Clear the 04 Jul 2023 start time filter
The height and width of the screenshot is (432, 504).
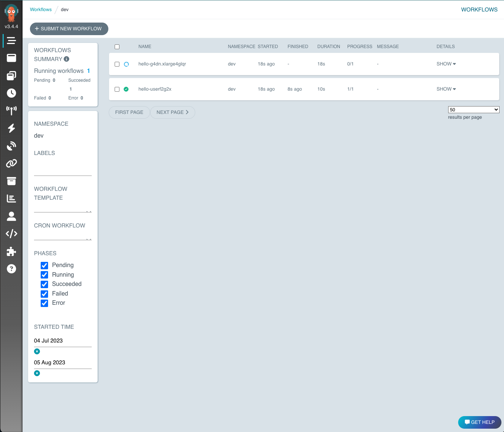click(x=37, y=351)
